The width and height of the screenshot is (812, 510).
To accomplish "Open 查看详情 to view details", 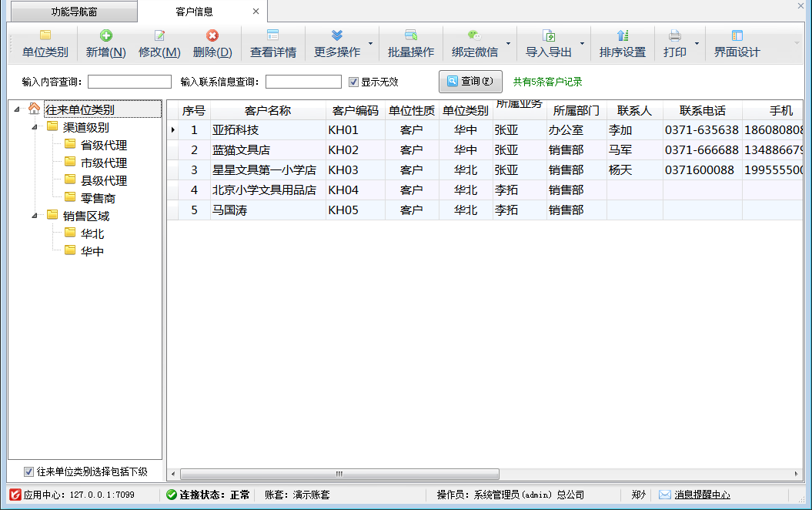I will (x=273, y=35).
